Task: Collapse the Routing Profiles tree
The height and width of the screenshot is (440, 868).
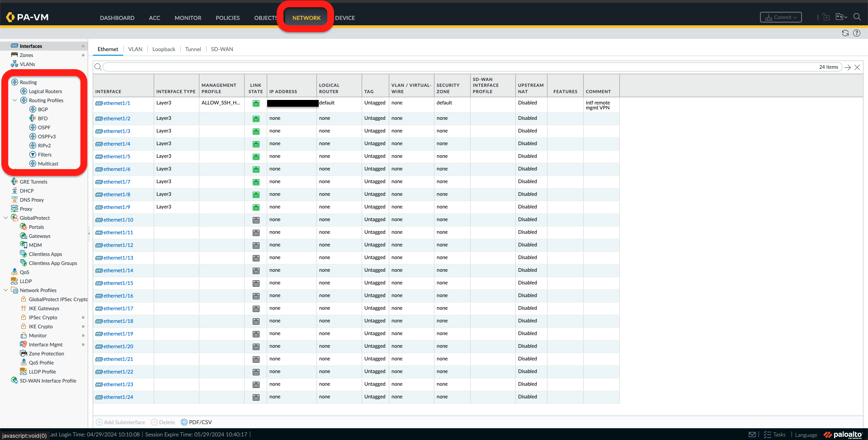Action: (14, 100)
